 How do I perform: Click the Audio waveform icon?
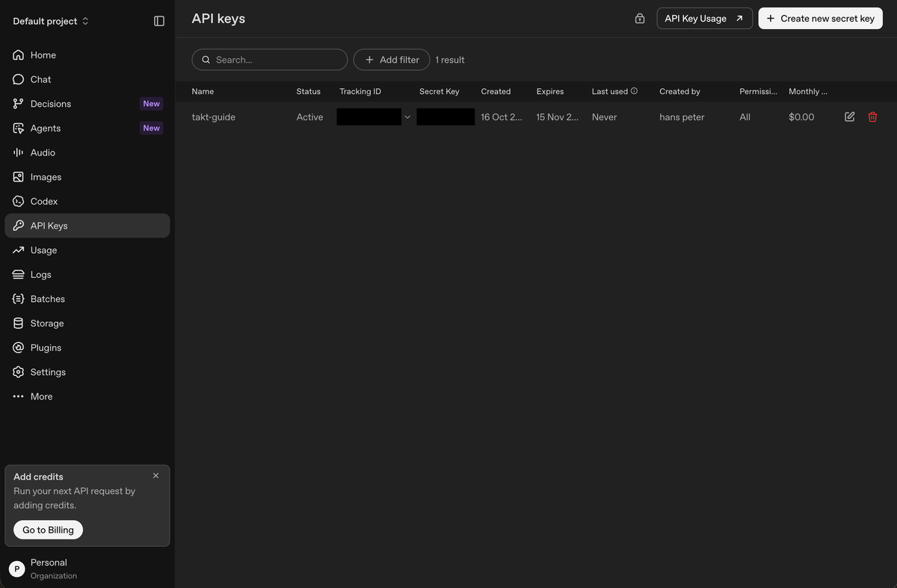pos(19,152)
